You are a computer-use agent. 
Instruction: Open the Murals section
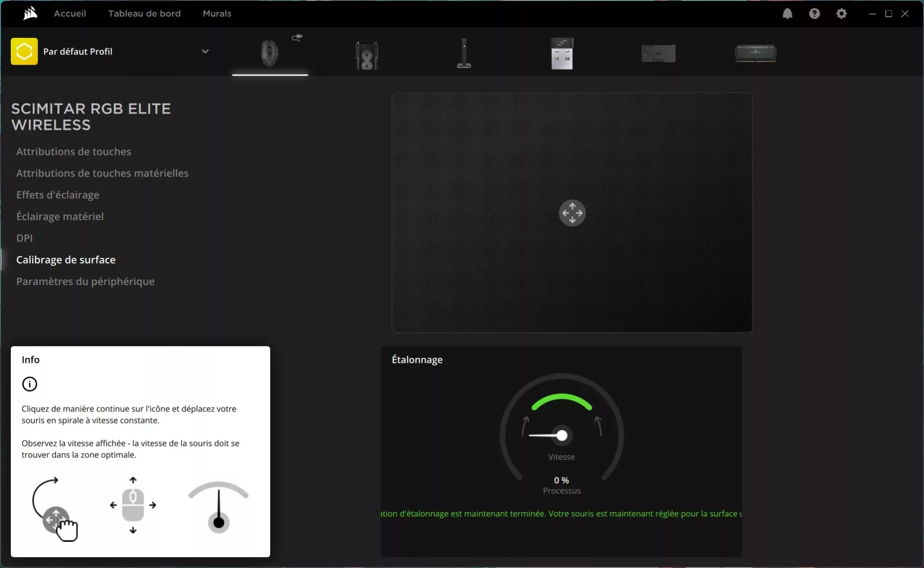(217, 14)
